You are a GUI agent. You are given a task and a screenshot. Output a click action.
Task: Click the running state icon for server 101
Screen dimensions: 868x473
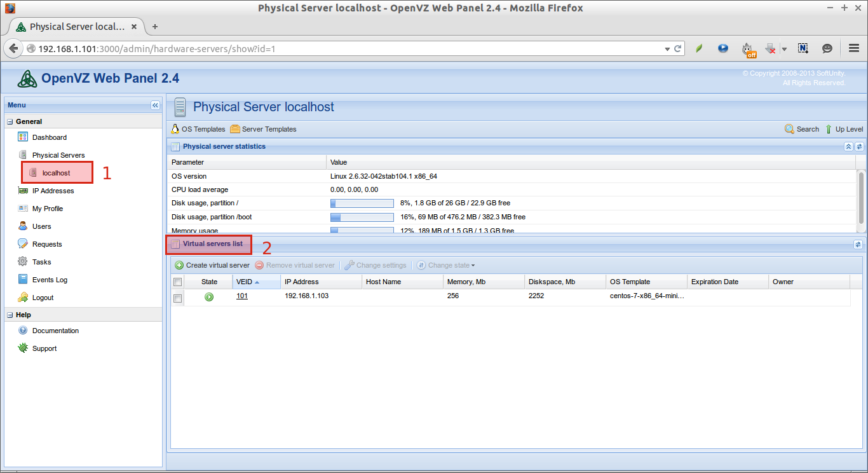(x=209, y=297)
